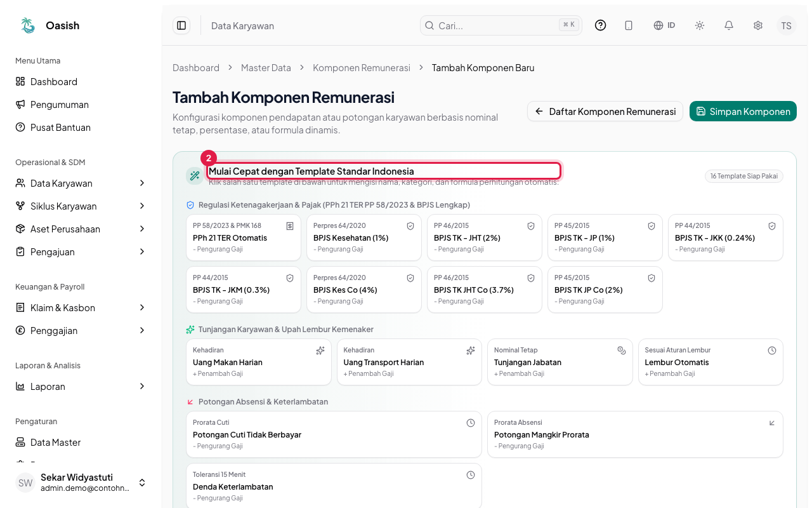812x508 pixels.
Task: Click Simpan Komponen button
Action: pyautogui.click(x=743, y=111)
